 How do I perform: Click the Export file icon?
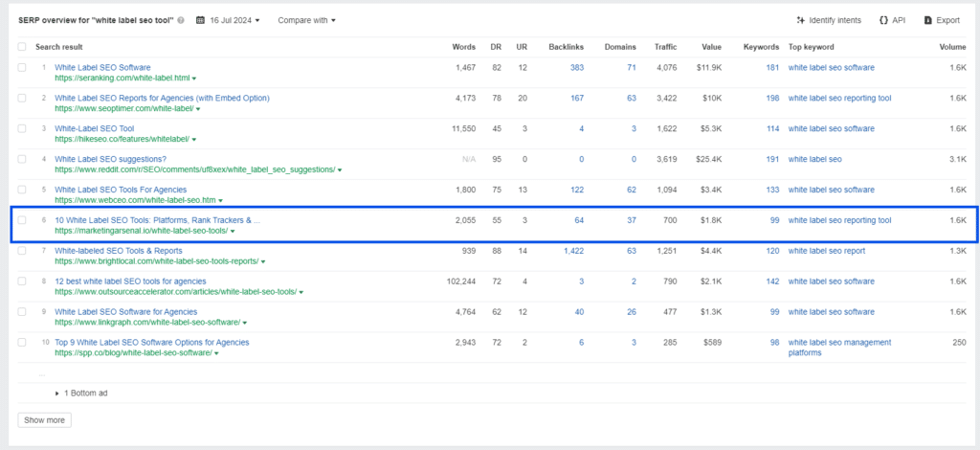[x=928, y=20]
